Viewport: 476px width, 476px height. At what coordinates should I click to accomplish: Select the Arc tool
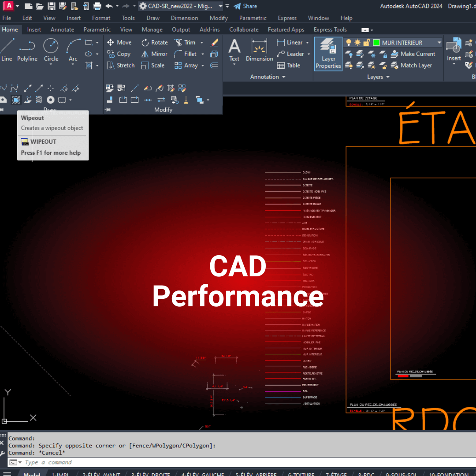tap(73, 50)
